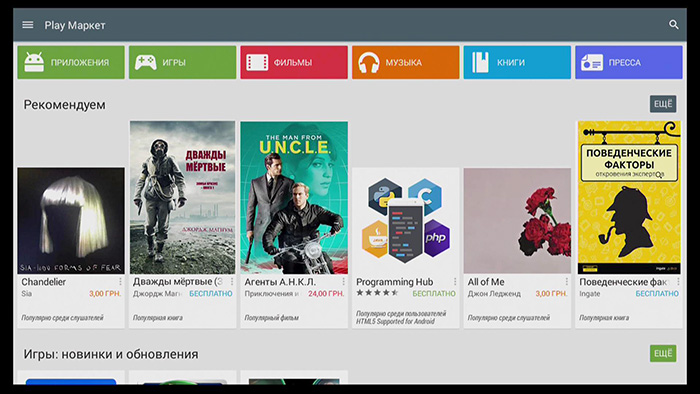Click the Популярный фильм label

point(271,318)
